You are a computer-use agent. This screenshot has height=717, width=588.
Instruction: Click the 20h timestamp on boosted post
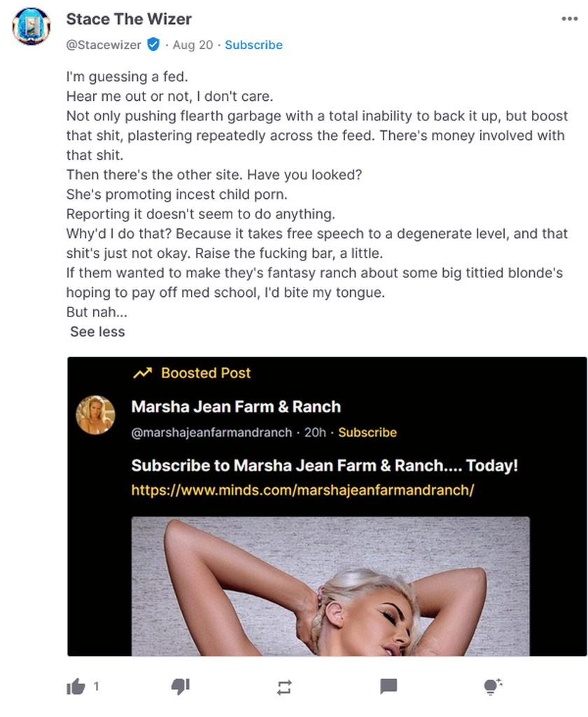(315, 433)
